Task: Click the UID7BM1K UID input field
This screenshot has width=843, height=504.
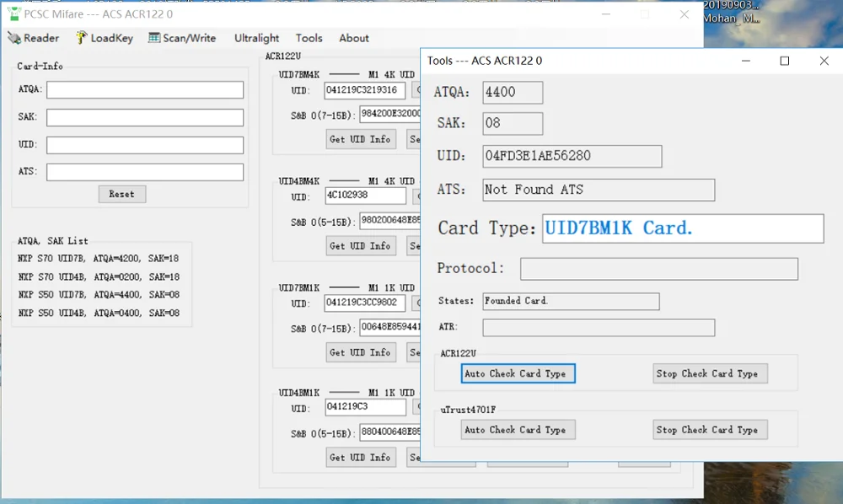Action: (x=364, y=303)
